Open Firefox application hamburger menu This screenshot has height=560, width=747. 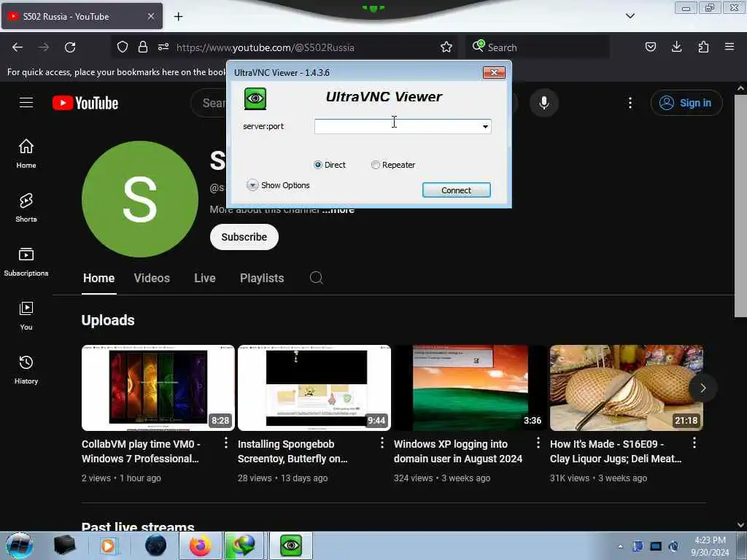click(x=729, y=47)
